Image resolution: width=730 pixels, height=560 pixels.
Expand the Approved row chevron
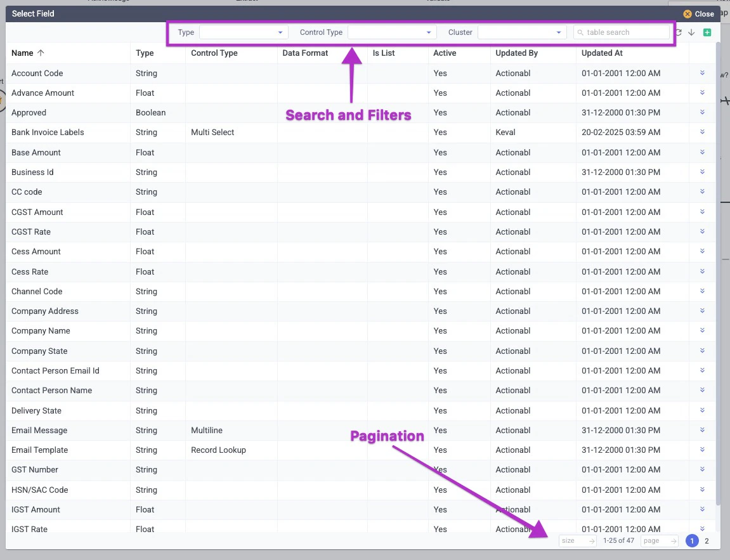(702, 112)
